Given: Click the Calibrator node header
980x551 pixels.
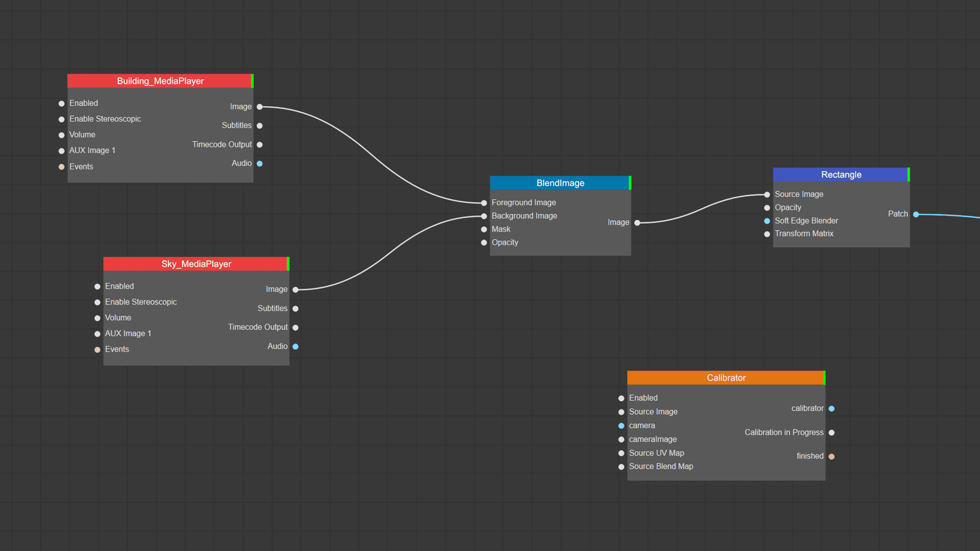Looking at the screenshot, I should 726,378.
